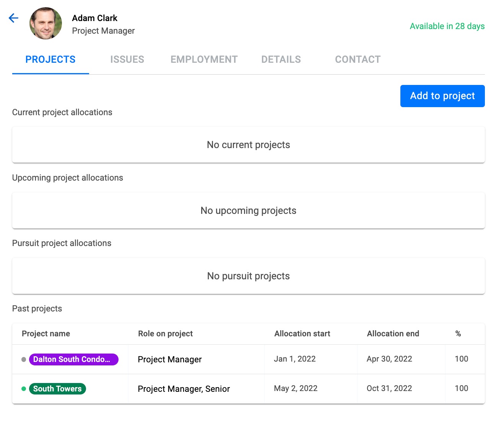The width and height of the screenshot is (504, 427).
Task: Select the grey status dot beside Dalton South Condo
Action: click(x=24, y=360)
